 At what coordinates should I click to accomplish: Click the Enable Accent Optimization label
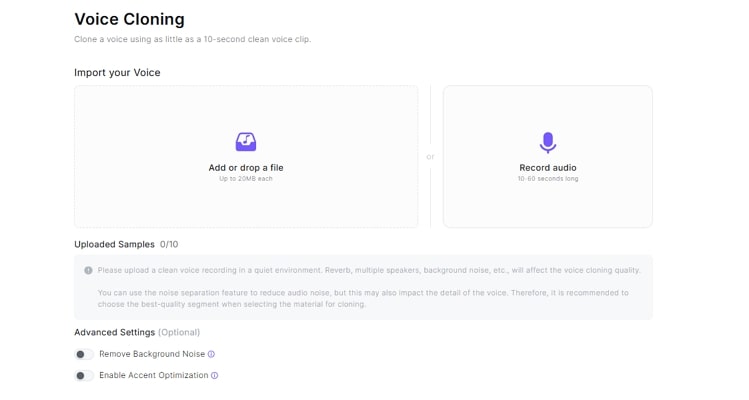pyautogui.click(x=154, y=376)
